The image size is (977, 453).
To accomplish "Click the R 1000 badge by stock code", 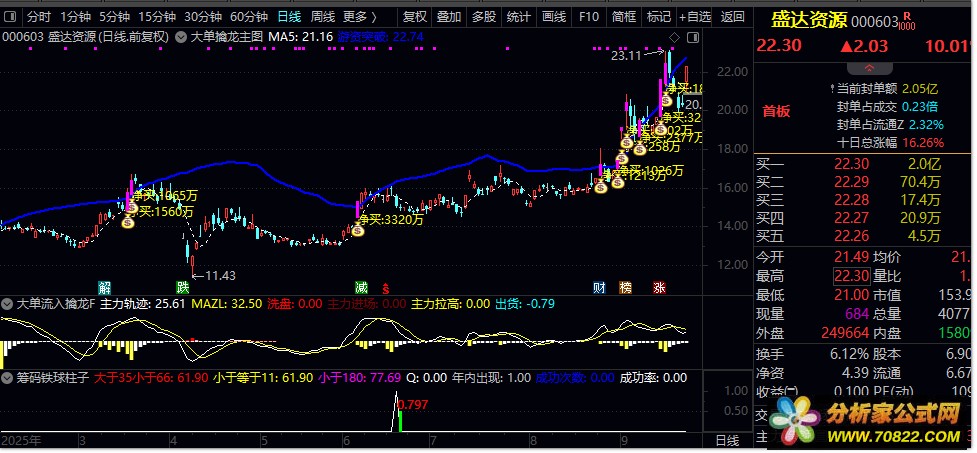I will click(907, 22).
